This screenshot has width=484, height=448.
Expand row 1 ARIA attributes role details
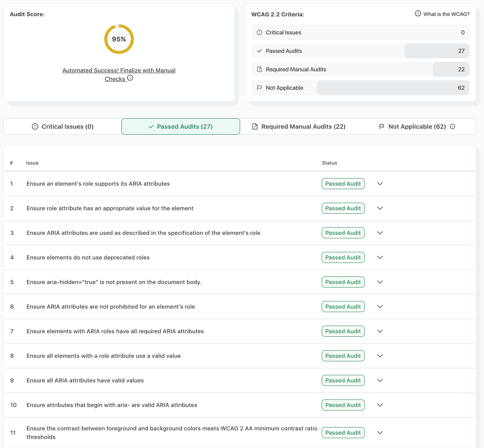click(x=380, y=184)
